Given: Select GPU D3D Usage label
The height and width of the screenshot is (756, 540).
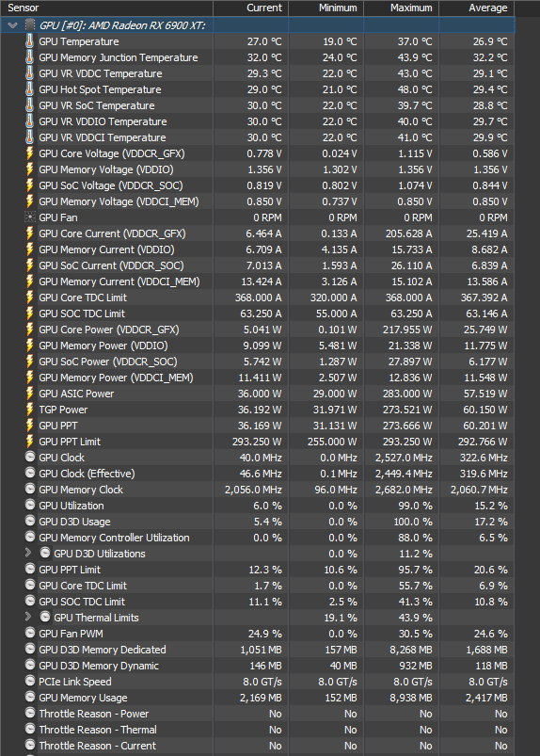Looking at the screenshot, I should point(74,522).
